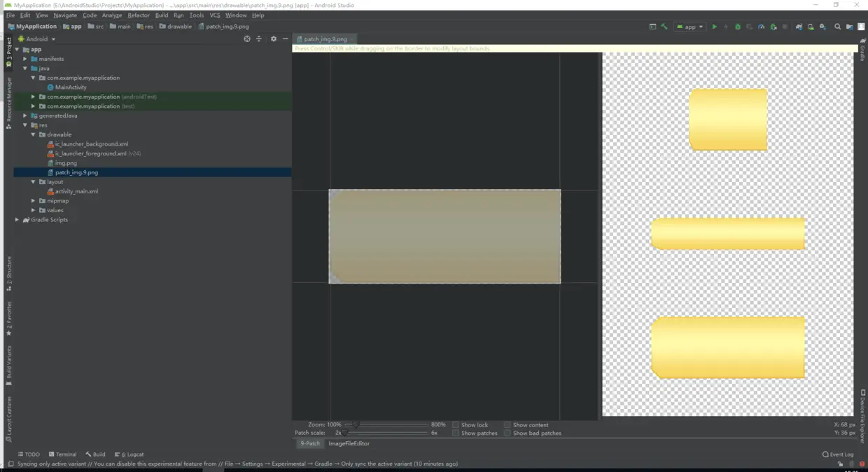Open the app run configuration dropdown
The image size is (868, 472).
point(689,27)
